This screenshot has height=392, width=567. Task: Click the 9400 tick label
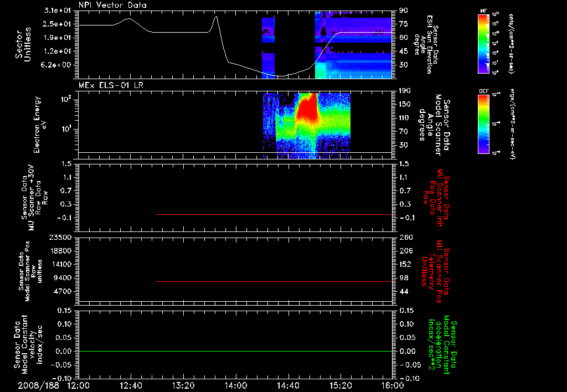tap(63, 278)
